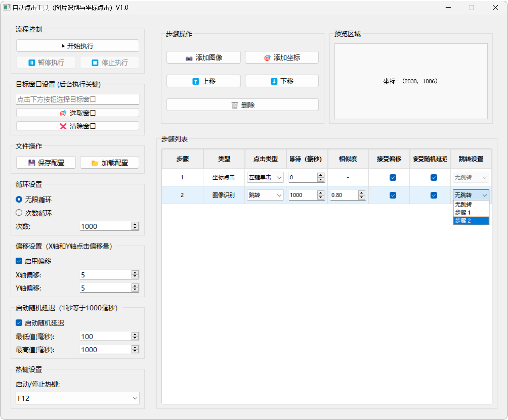This screenshot has height=420, width=508.
Task: Click the 最低值 delay spinner arrows
Action: pos(135,337)
